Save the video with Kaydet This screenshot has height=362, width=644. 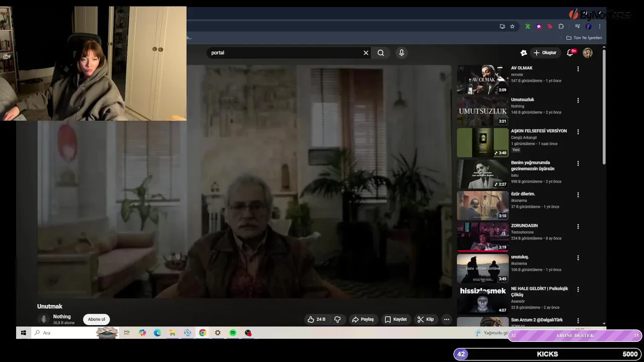[395, 319]
